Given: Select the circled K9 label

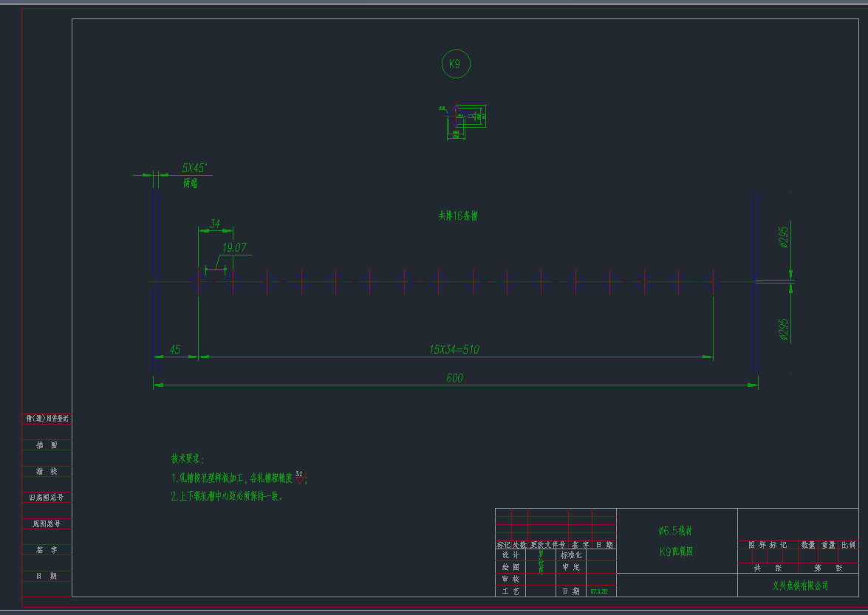Looking at the screenshot, I should [x=456, y=63].
